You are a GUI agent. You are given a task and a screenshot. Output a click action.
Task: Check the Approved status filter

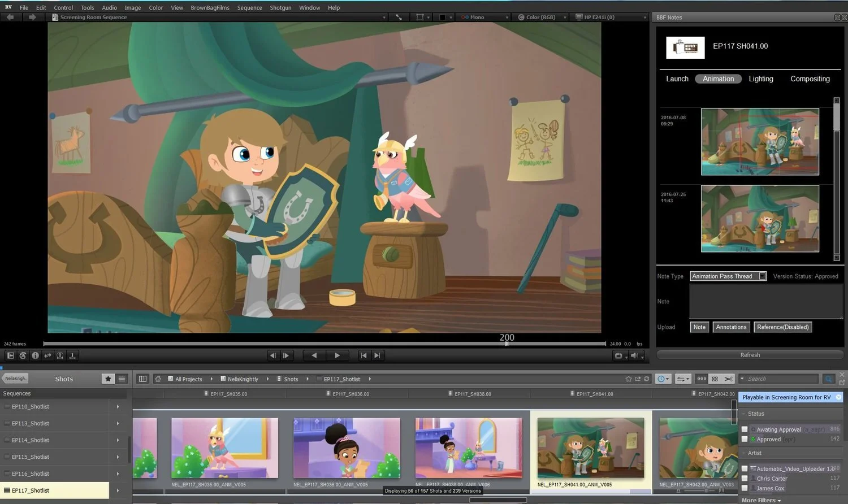tap(745, 439)
